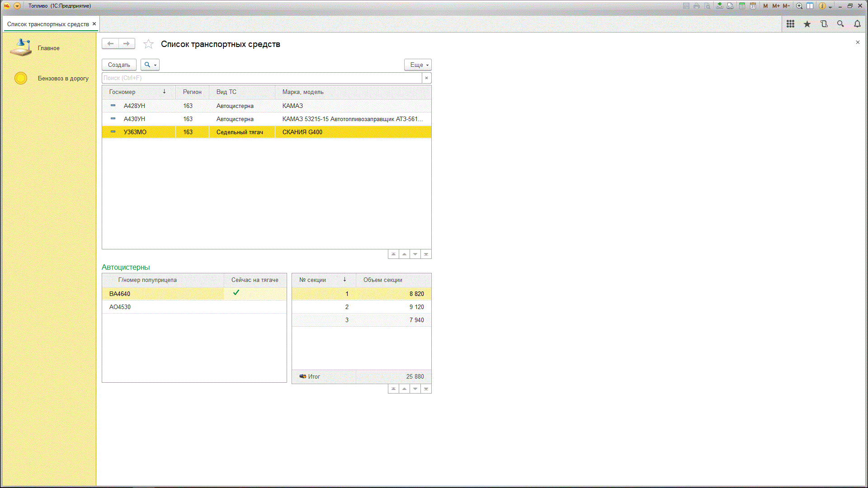Open the history scroll icon
868x488 pixels.
[824, 24]
